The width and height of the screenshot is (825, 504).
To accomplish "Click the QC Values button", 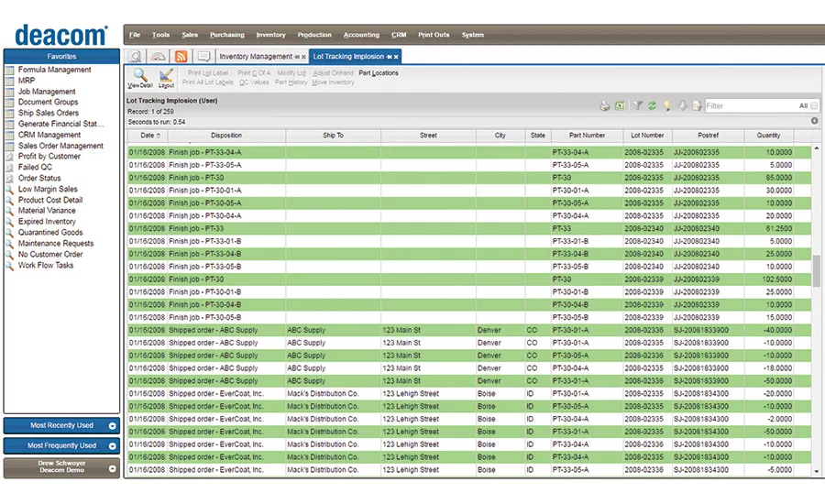I will pos(254,82).
